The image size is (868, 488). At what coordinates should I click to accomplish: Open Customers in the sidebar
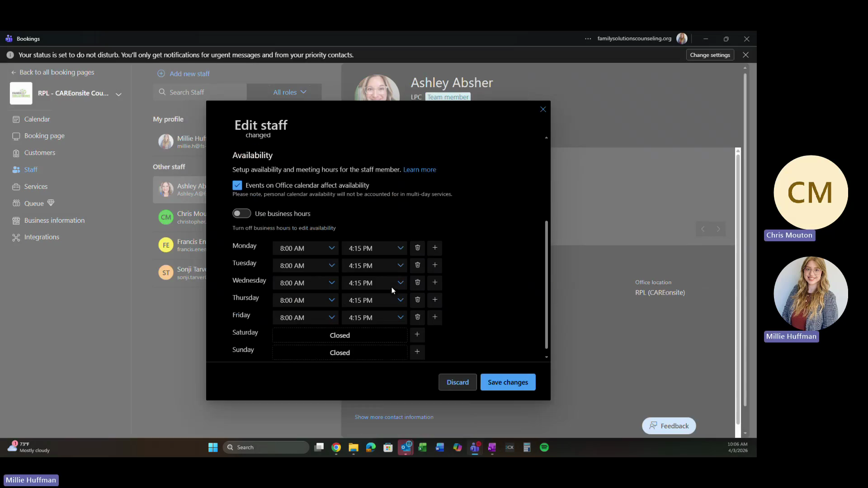tap(40, 153)
